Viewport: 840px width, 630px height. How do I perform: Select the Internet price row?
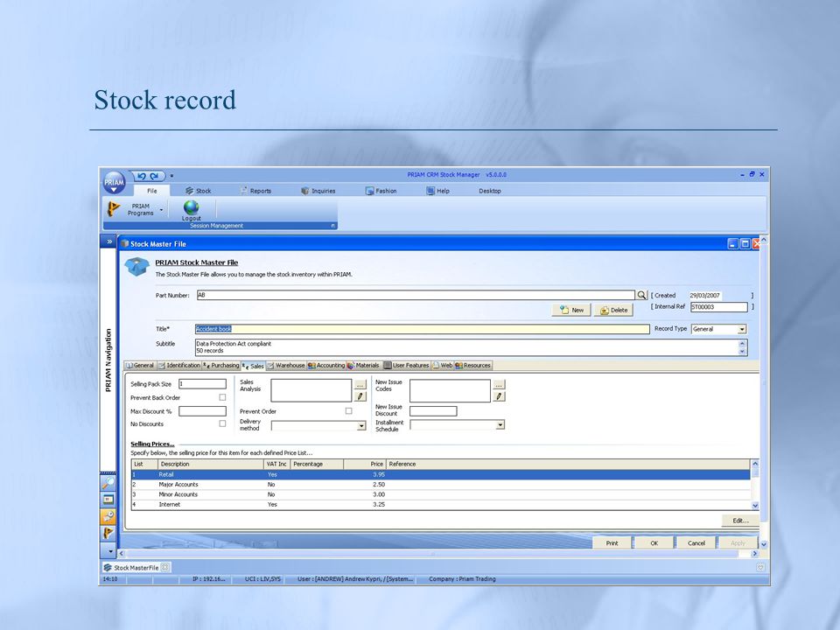(441, 505)
